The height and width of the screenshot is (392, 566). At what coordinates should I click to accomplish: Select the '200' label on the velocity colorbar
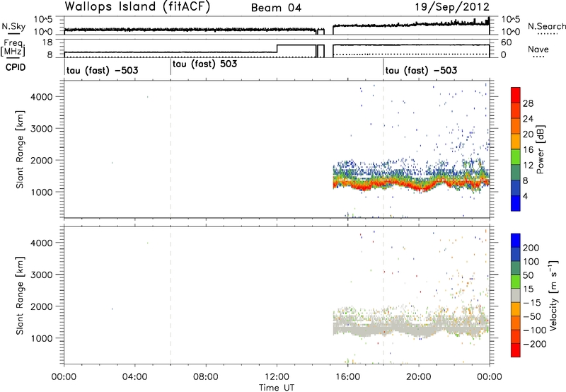click(x=531, y=248)
